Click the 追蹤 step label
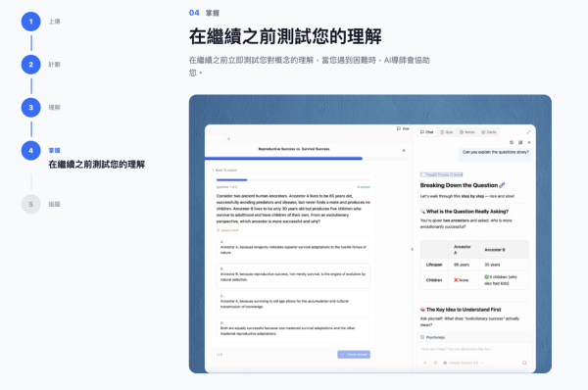This screenshot has width=588, height=390. click(x=54, y=204)
